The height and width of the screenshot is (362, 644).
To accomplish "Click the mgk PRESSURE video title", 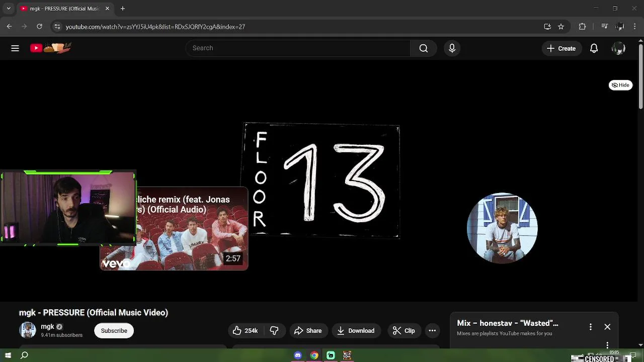I will 94,313.
